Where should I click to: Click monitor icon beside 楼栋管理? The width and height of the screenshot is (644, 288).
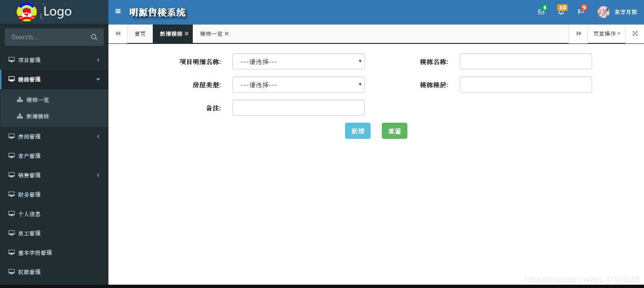(x=11, y=79)
